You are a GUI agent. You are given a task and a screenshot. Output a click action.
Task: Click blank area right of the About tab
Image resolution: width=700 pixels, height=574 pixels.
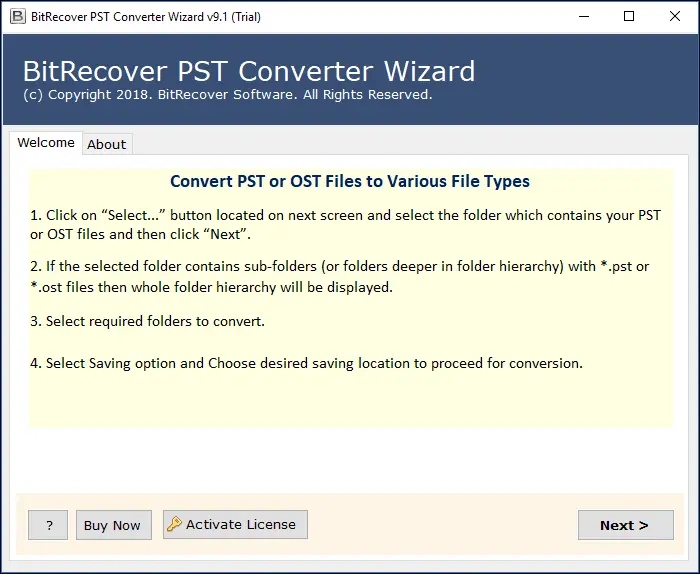[400, 144]
